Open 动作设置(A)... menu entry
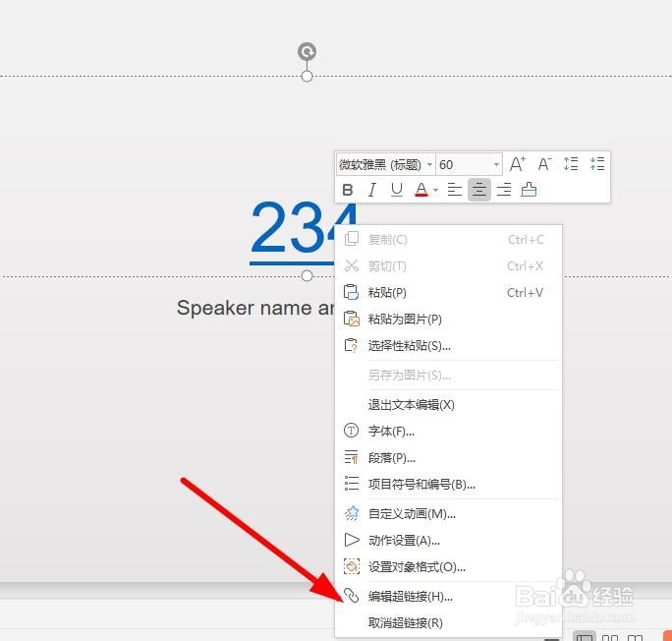 click(x=448, y=541)
